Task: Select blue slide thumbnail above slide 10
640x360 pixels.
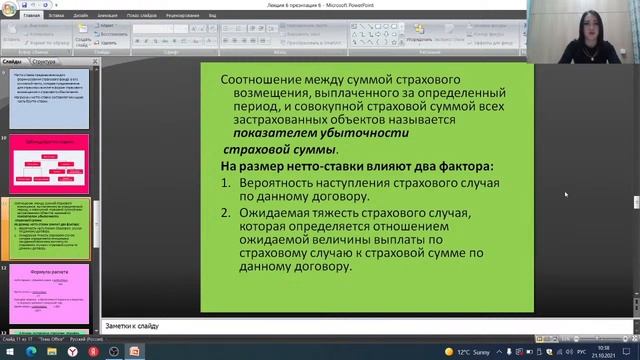Action: 49,99
